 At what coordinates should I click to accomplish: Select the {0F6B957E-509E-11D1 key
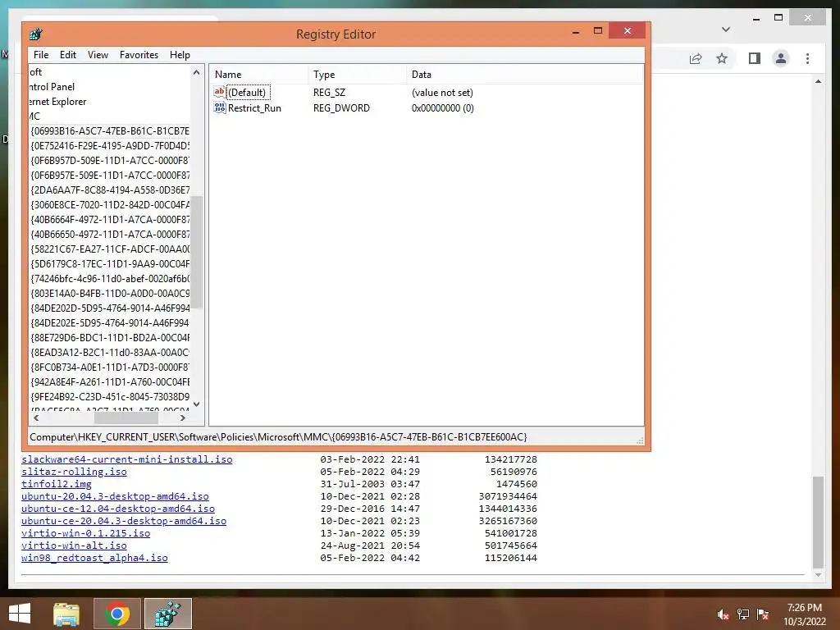pyautogui.click(x=110, y=176)
